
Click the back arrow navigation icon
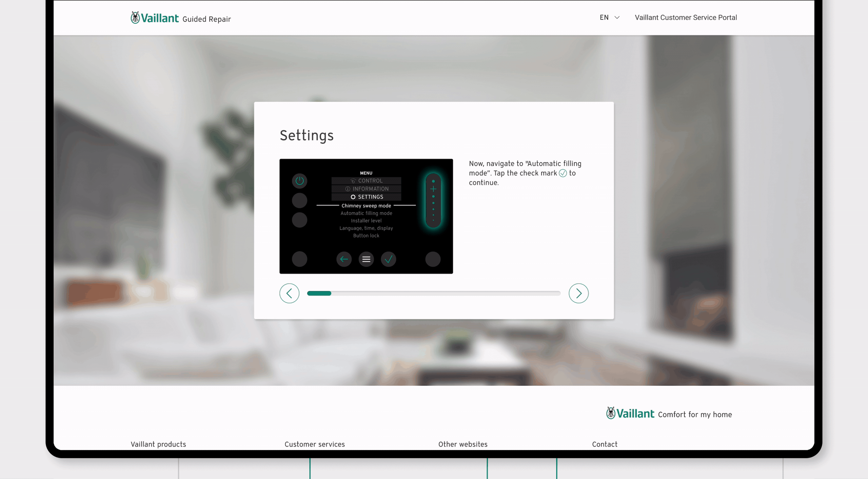[289, 293]
